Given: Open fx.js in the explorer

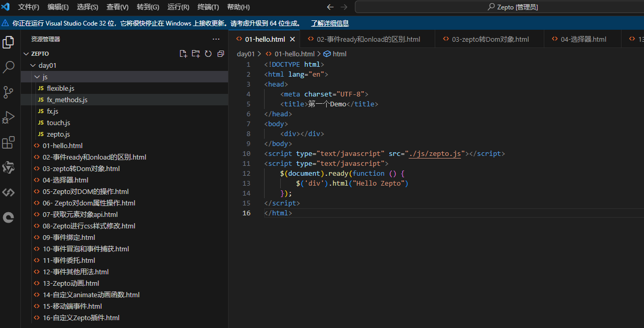Looking at the screenshot, I should coord(124,111).
